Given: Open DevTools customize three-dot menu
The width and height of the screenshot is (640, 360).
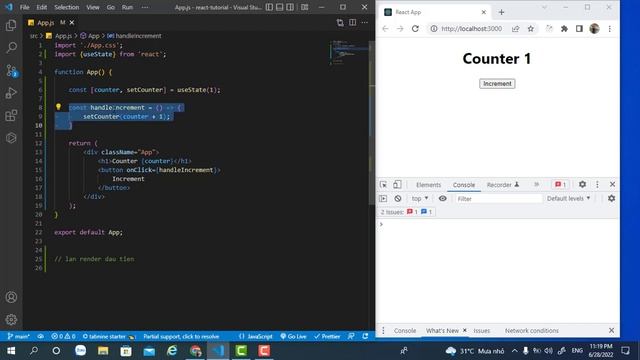Looking at the screenshot, I should pyautogui.click(x=597, y=184).
